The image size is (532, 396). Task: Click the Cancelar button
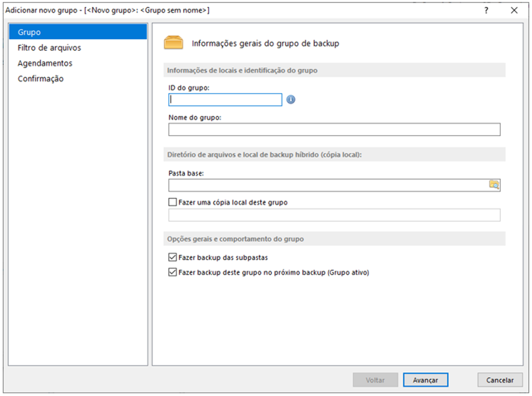500,380
